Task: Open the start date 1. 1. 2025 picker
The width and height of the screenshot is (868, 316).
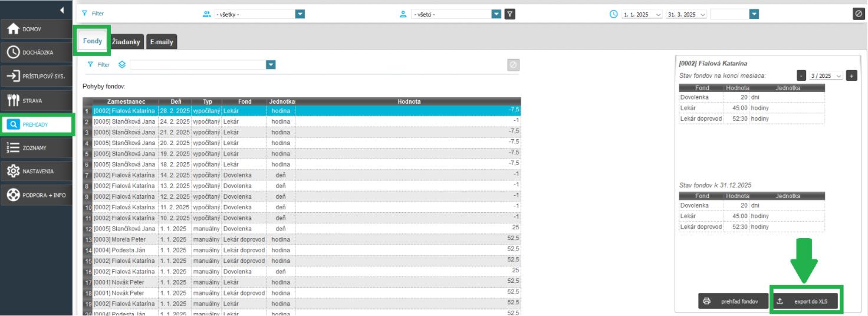Action: coord(643,14)
